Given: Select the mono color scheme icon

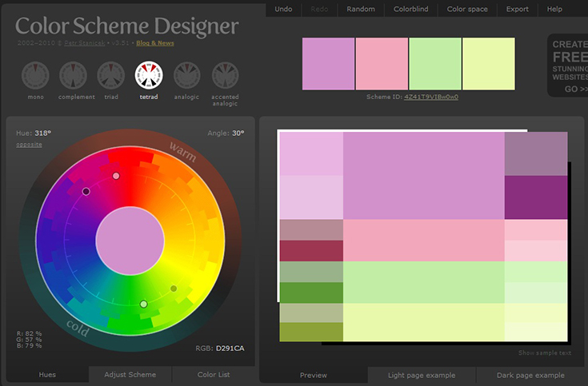Looking at the screenshot, I should pyautogui.click(x=34, y=77).
